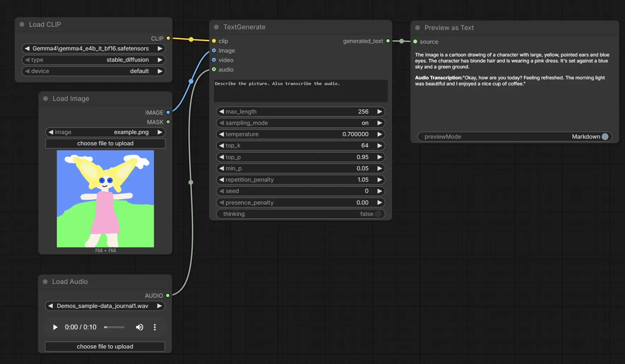
Task: Click the blue IMAGE output socket
Action: tap(168, 112)
